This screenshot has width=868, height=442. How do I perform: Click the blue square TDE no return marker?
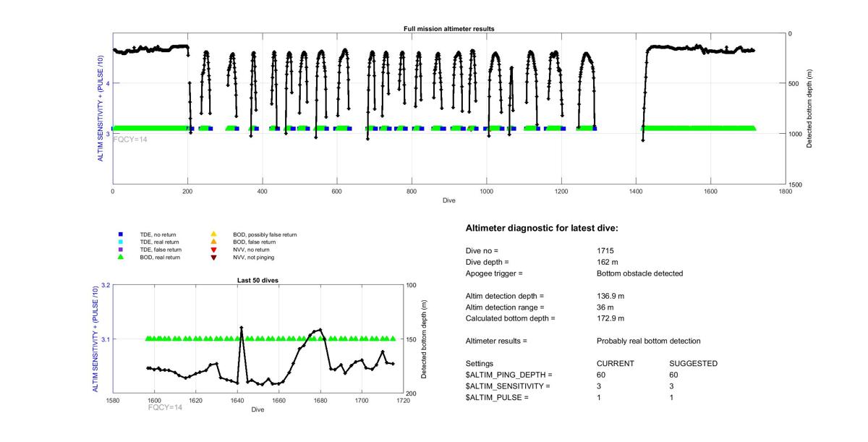(121, 234)
